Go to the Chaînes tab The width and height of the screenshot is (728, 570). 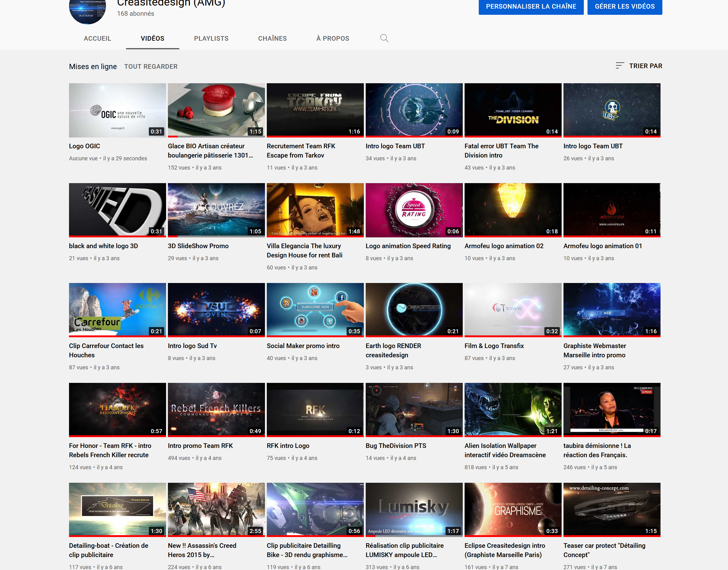[272, 38]
